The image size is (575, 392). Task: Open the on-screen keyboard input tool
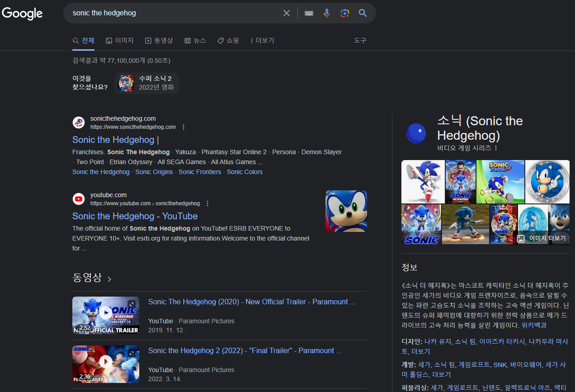click(x=309, y=13)
